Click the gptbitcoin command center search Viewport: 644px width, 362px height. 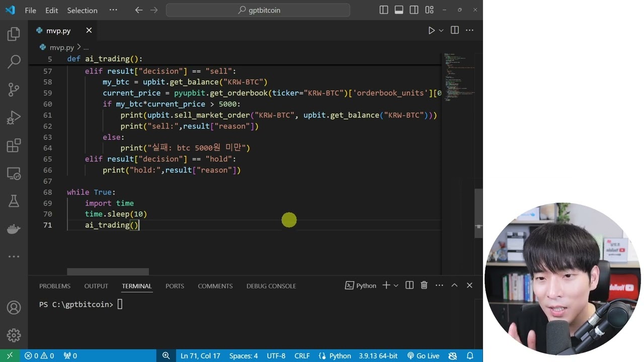(258, 10)
